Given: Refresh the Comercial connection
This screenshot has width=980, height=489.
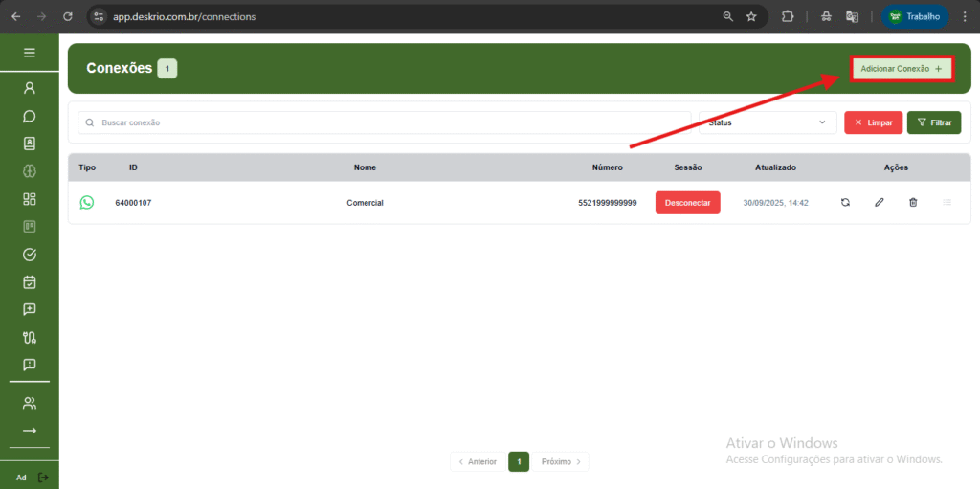Looking at the screenshot, I should pos(845,203).
